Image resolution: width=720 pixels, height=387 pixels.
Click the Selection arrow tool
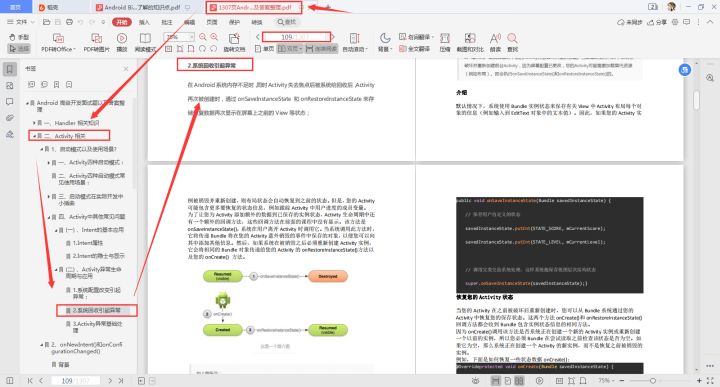(x=19, y=48)
